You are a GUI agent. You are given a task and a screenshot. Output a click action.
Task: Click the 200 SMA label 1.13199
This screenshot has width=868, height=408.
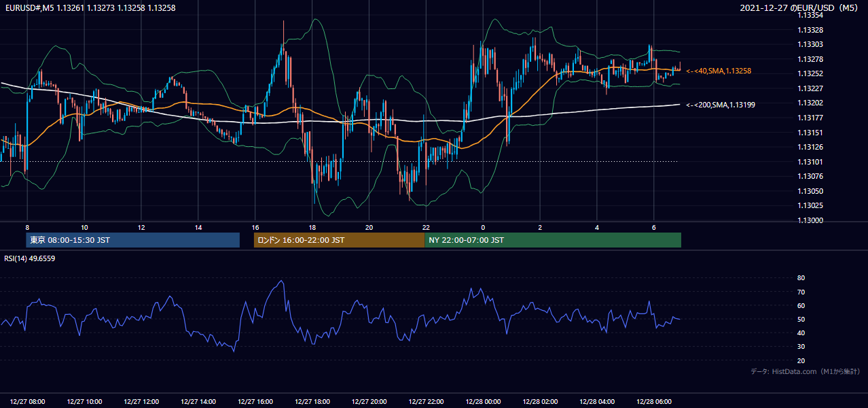(721, 105)
